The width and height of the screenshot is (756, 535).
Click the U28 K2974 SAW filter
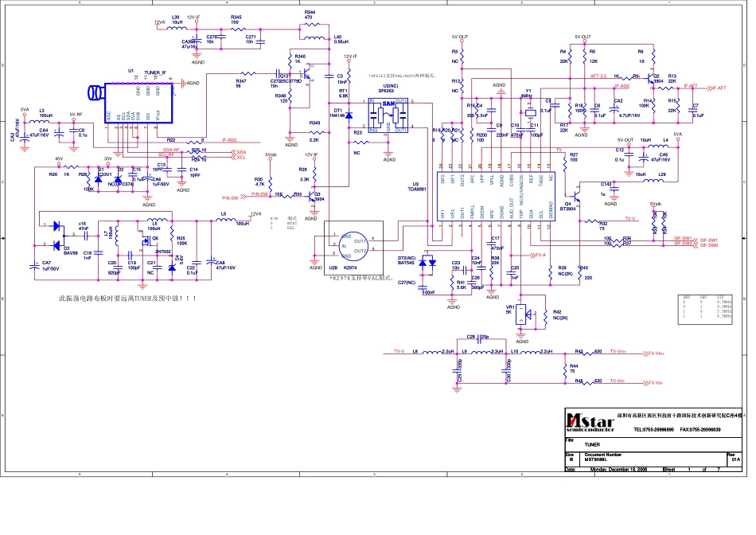(x=350, y=245)
